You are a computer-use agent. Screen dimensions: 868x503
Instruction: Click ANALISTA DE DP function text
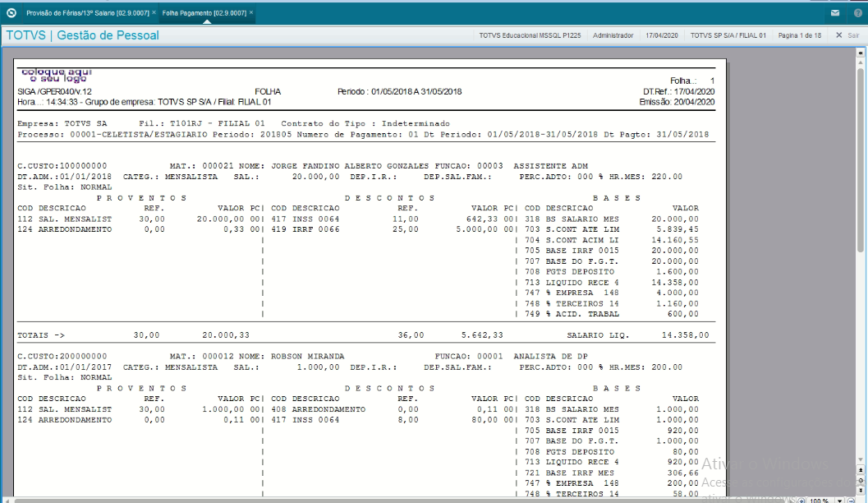point(550,357)
